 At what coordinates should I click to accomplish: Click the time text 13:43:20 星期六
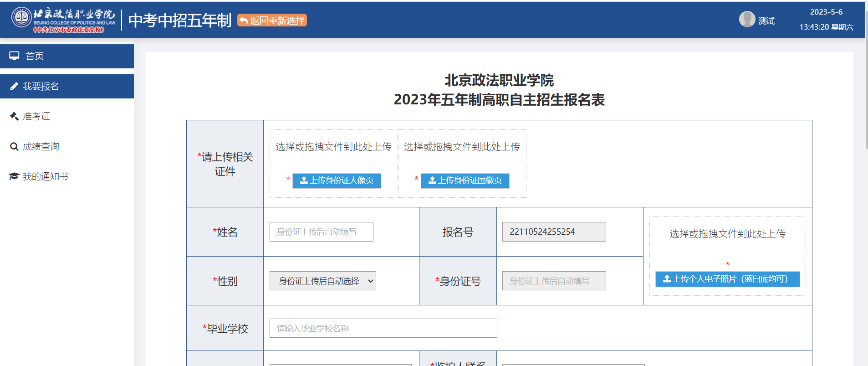point(826,27)
